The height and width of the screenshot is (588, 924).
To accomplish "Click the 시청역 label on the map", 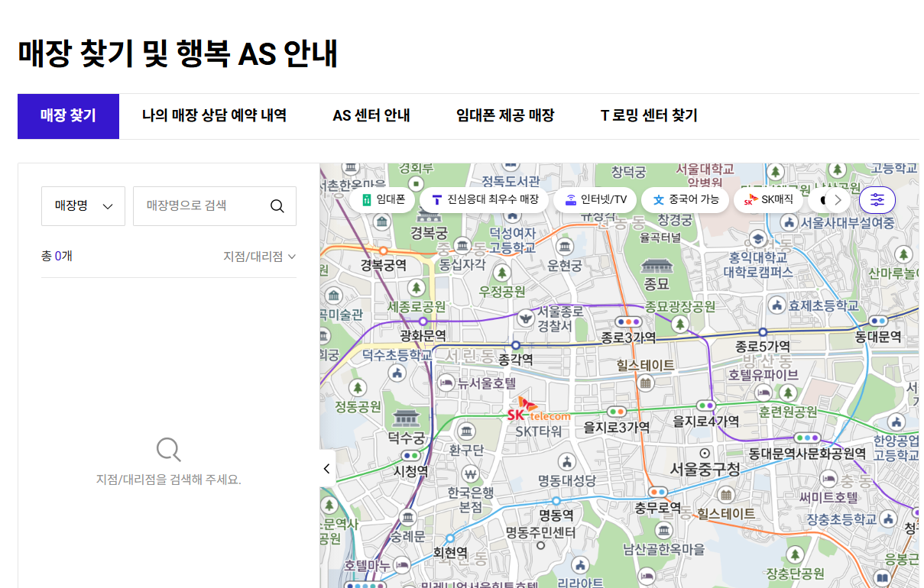I will click(410, 471).
